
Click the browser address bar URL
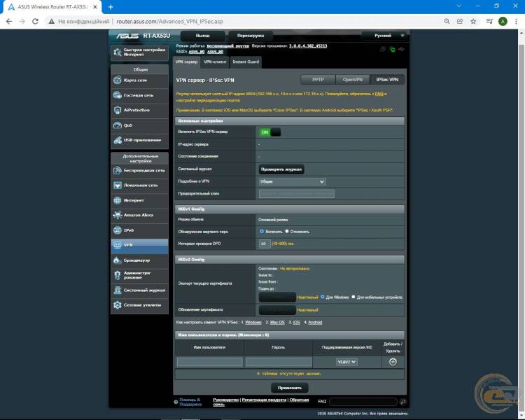[x=170, y=22]
